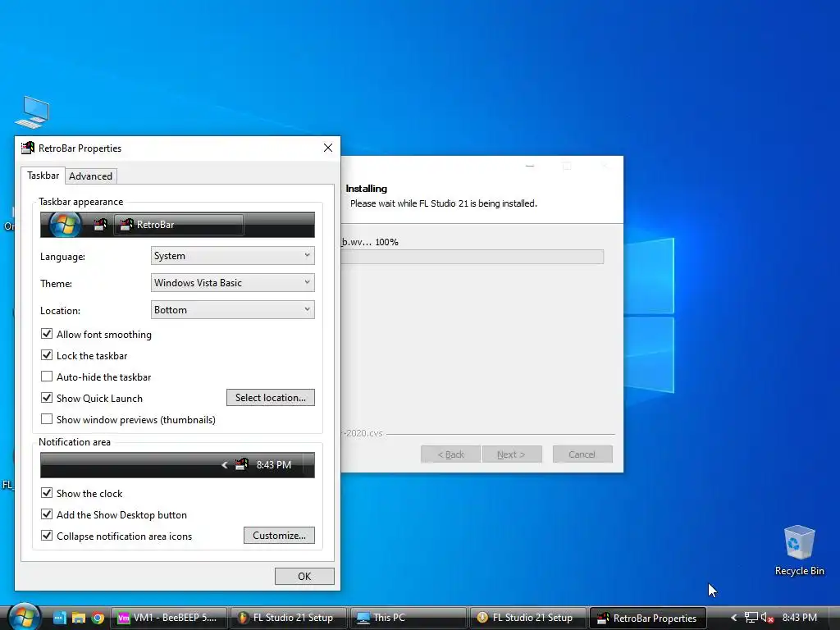
Task: Click 8:43 PM clock in notification preview
Action: click(274, 465)
